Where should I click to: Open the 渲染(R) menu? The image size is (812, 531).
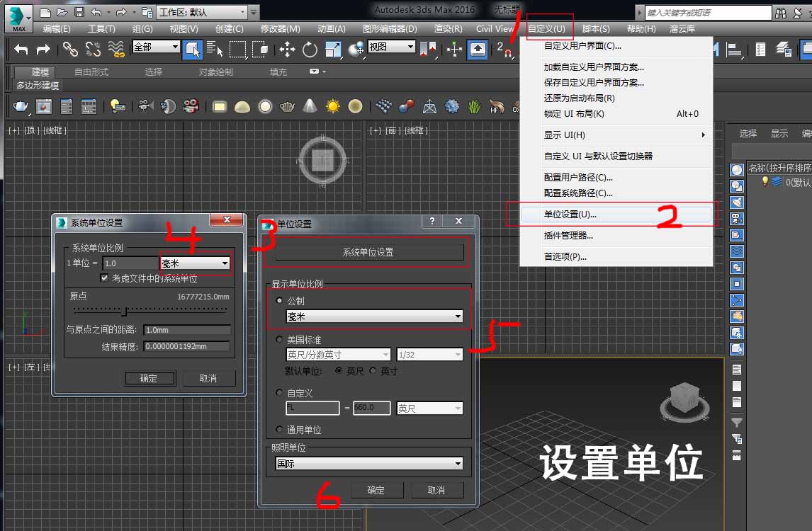point(448,29)
